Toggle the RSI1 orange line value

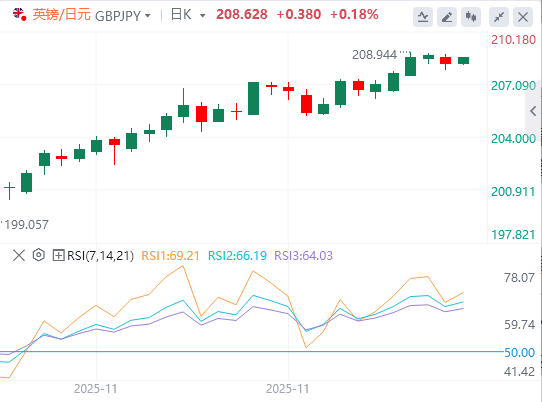point(170,256)
